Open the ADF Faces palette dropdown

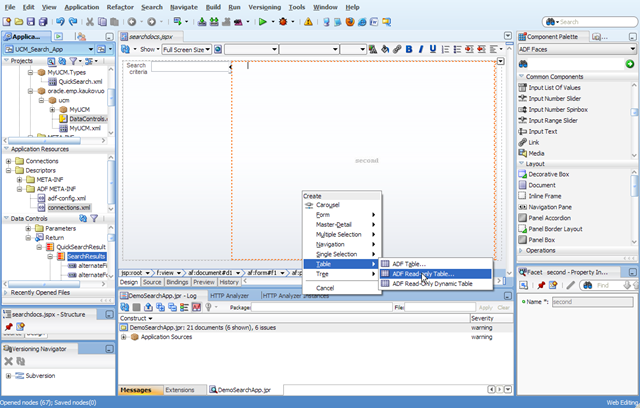point(577,49)
